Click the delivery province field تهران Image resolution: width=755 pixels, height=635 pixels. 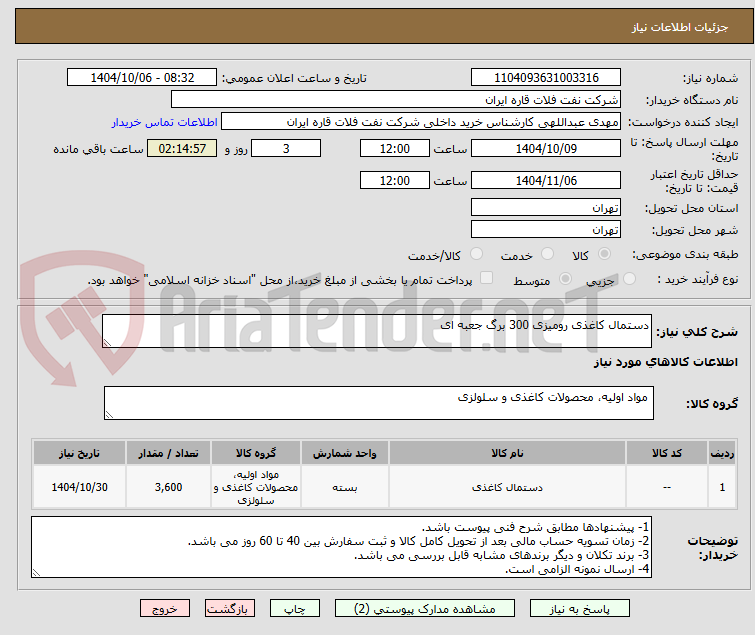[x=546, y=207]
